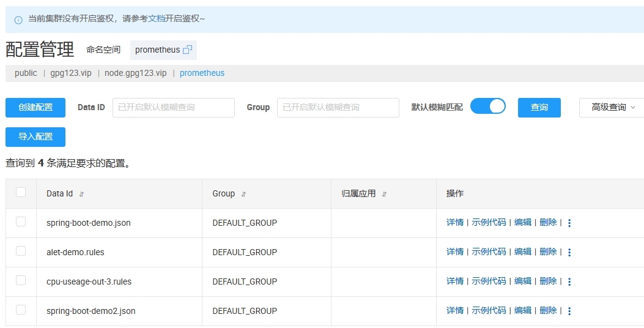This screenshot has height=328, width=644.
Task: Open more actions menu for alet-demo.rules
Action: (569, 253)
